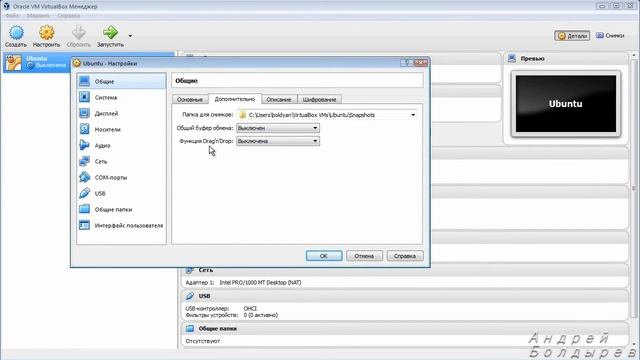This screenshot has height=360, width=640.
Task: Open the Носители settings category
Action: pyautogui.click(x=122, y=129)
